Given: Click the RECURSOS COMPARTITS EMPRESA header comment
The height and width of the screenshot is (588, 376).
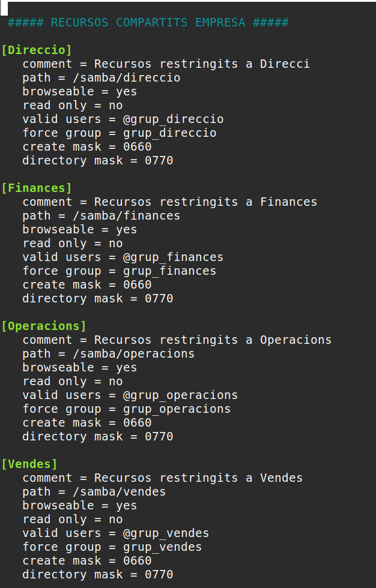Looking at the screenshot, I should click(x=148, y=23).
